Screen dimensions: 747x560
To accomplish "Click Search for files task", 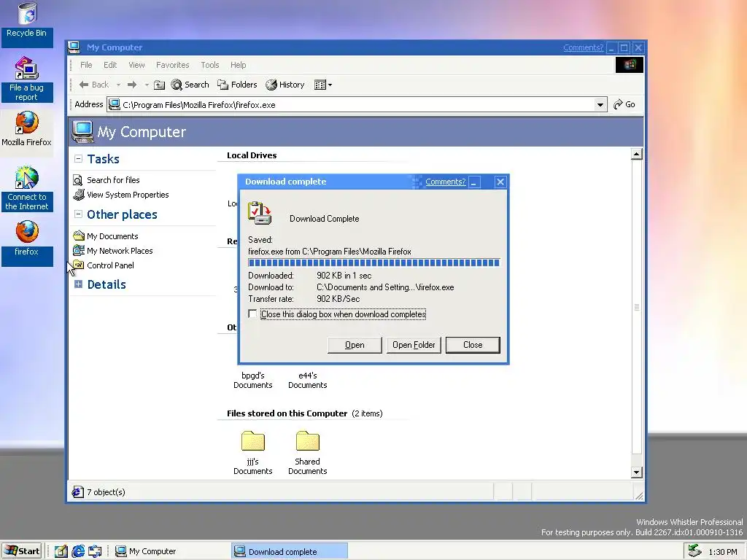I will [x=113, y=180].
